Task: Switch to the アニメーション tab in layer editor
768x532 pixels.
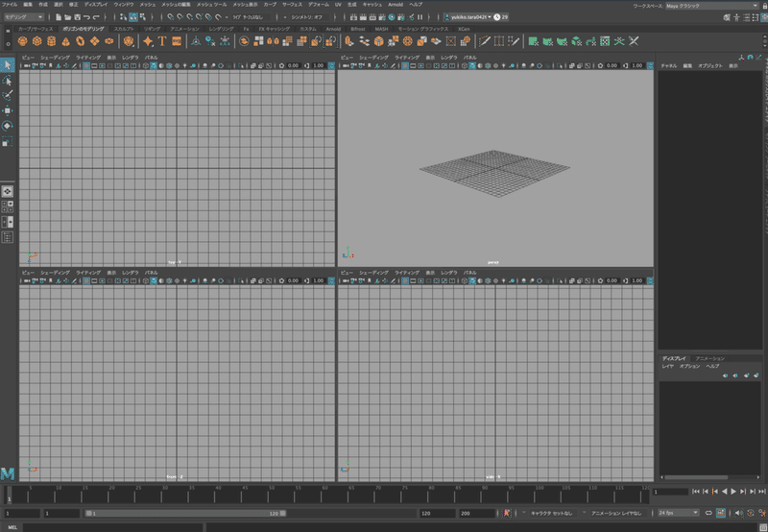Action: (x=709, y=358)
